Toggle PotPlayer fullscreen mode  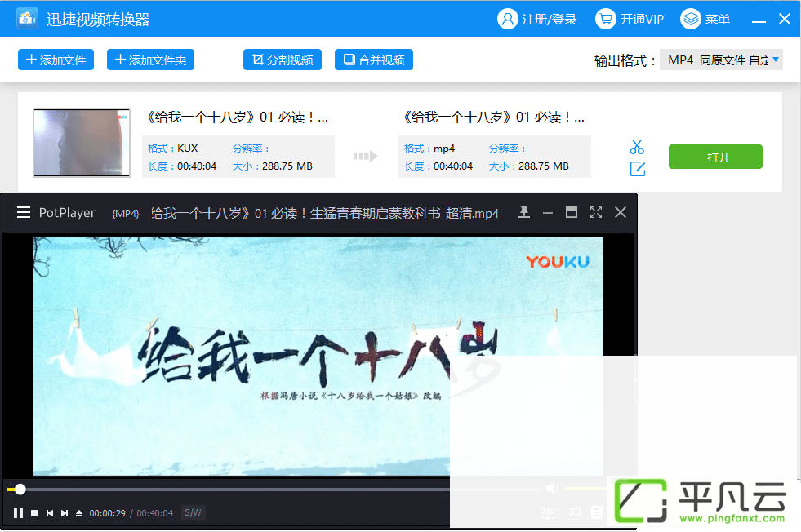(595, 212)
